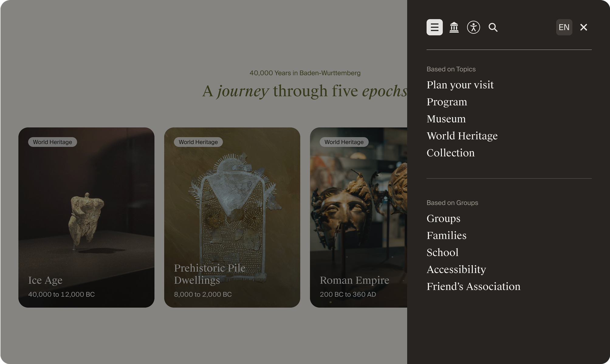610x364 pixels.
Task: Switch language using the EN button
Action: coord(564,27)
